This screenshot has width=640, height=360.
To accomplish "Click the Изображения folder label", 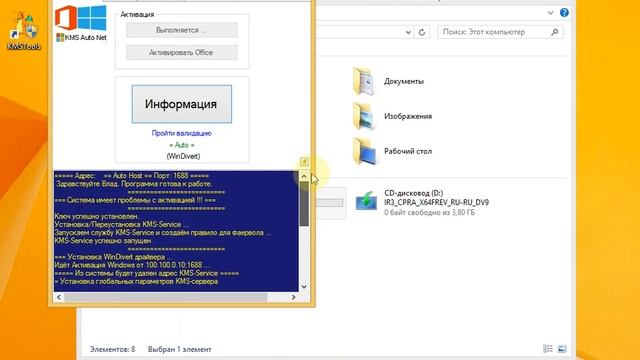I will point(408,116).
